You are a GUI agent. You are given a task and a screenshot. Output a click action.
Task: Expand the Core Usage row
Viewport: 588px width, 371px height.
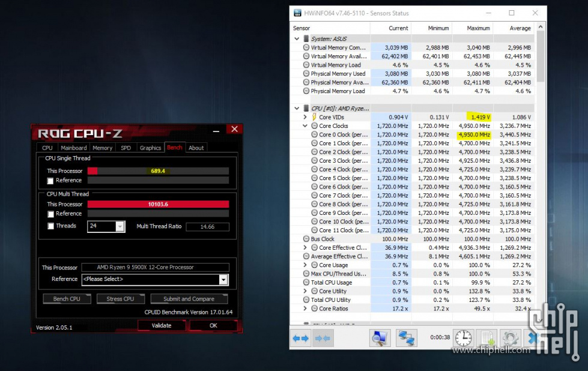click(305, 265)
